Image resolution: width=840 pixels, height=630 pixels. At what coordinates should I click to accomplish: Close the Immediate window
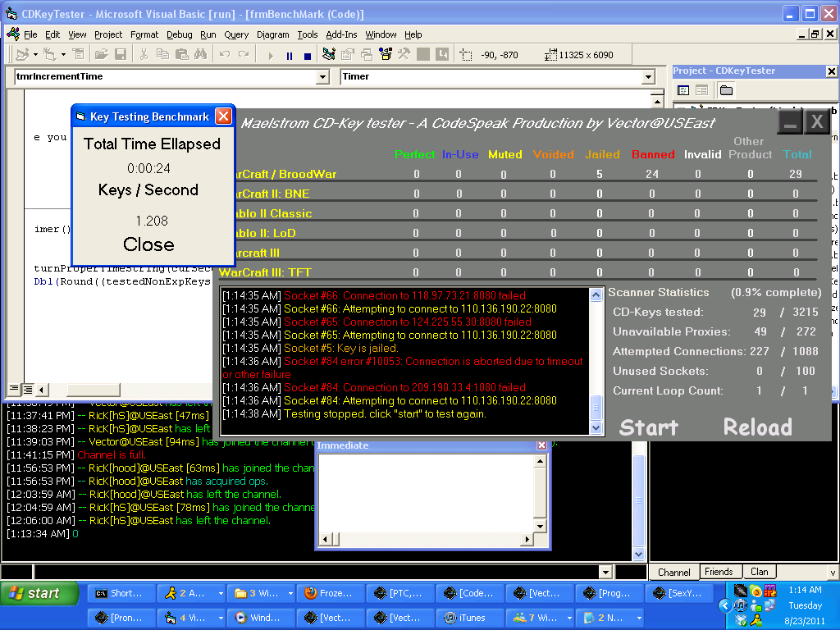tap(541, 445)
